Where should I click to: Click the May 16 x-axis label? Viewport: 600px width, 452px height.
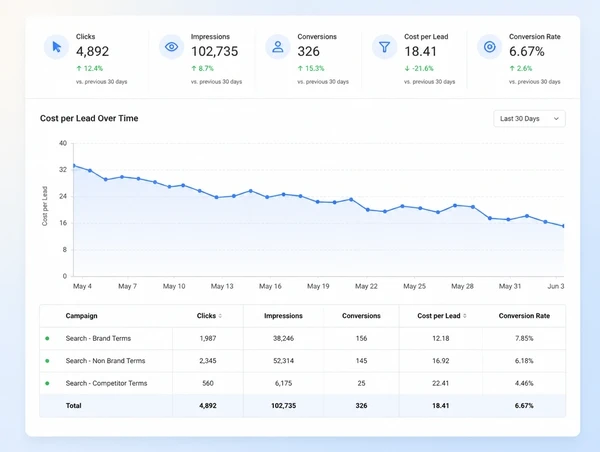point(270,286)
